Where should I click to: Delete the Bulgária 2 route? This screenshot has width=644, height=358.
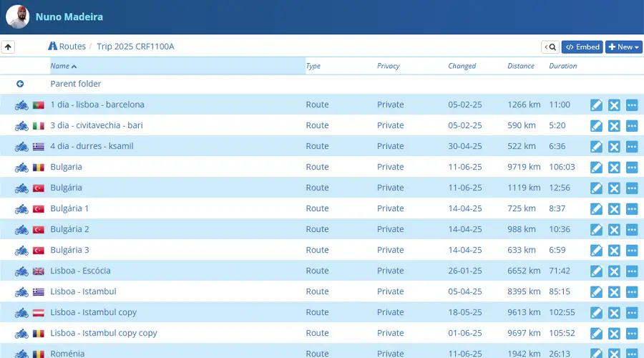[614, 229]
